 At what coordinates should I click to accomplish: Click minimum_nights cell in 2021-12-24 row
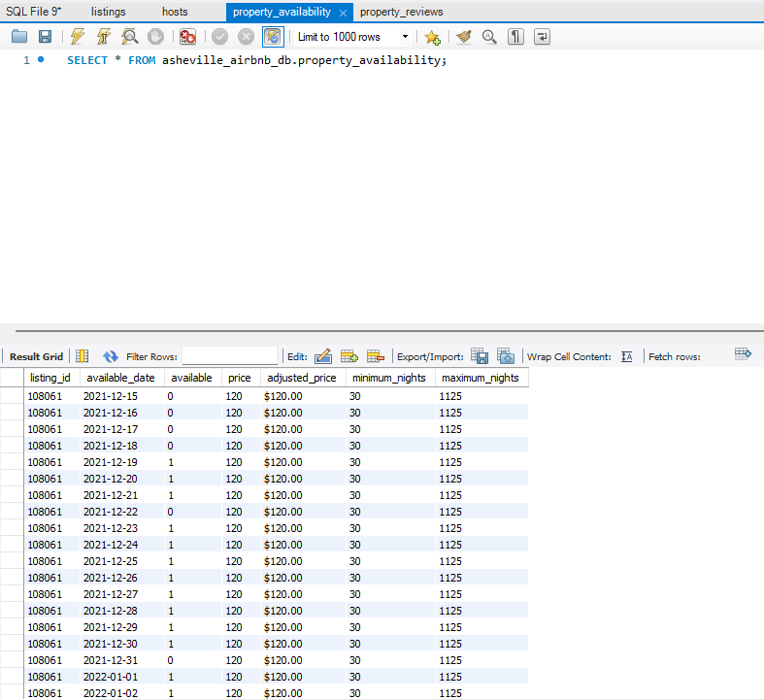[390, 545]
